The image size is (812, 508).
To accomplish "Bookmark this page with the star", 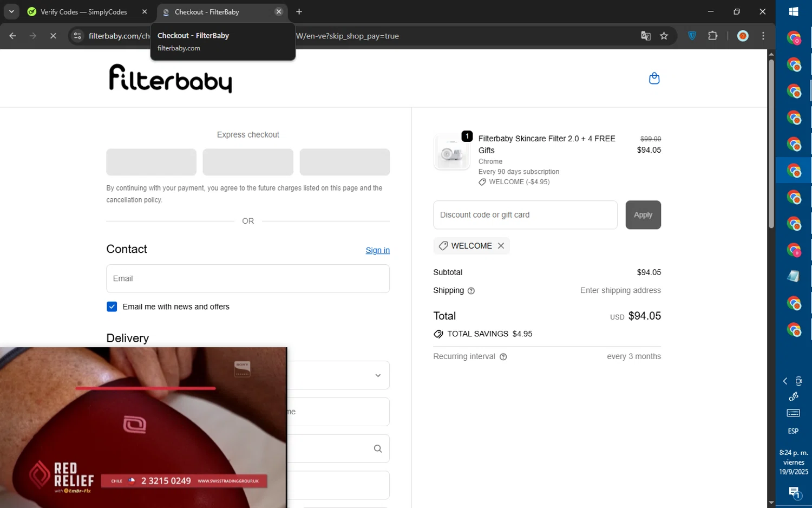I will click(x=664, y=36).
